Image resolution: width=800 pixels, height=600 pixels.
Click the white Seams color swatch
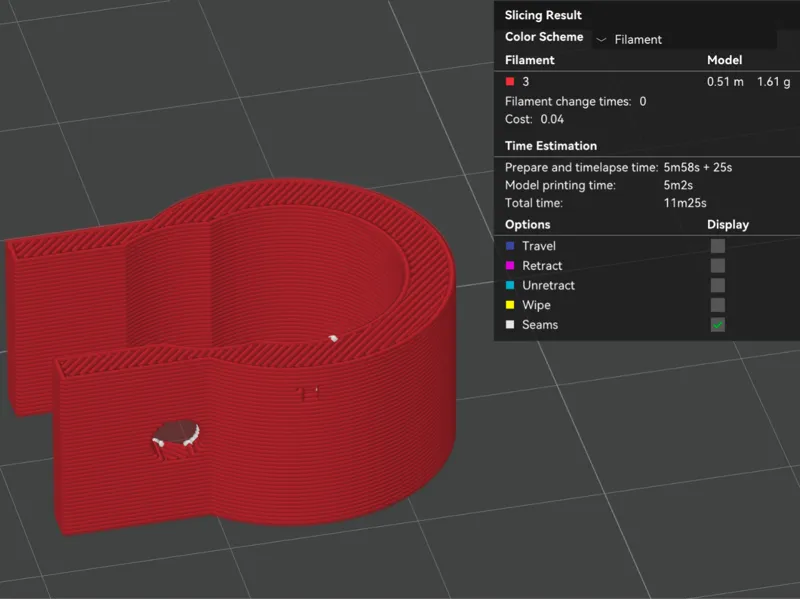coord(510,324)
